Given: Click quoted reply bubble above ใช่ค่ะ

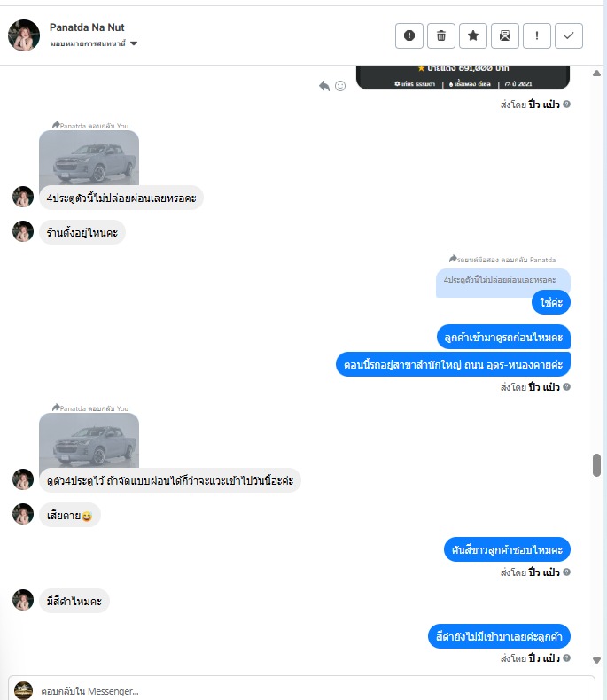Looking at the screenshot, I should [503, 281].
